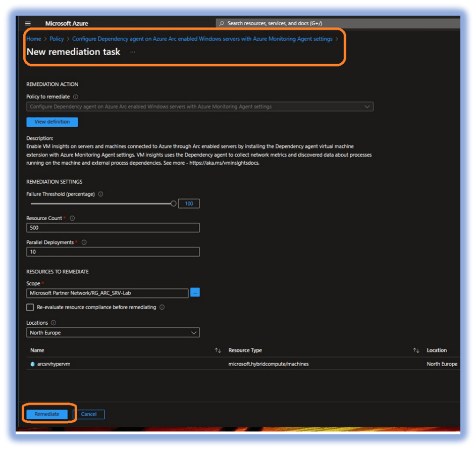Image resolution: width=476 pixels, height=450 pixels.
Task: Click info icon beside Parallel Deployments
Action: click(x=84, y=242)
